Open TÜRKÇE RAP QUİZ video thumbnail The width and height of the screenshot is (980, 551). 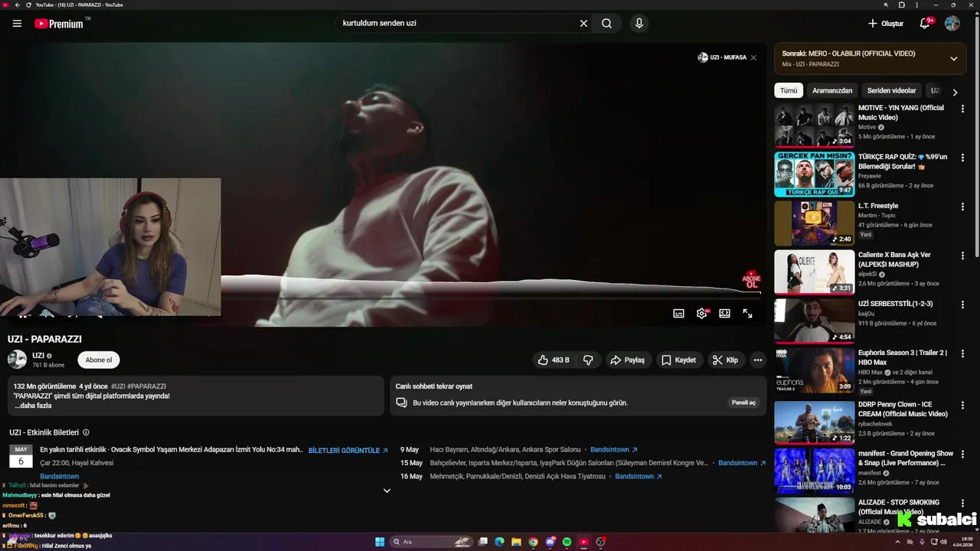[x=814, y=174]
